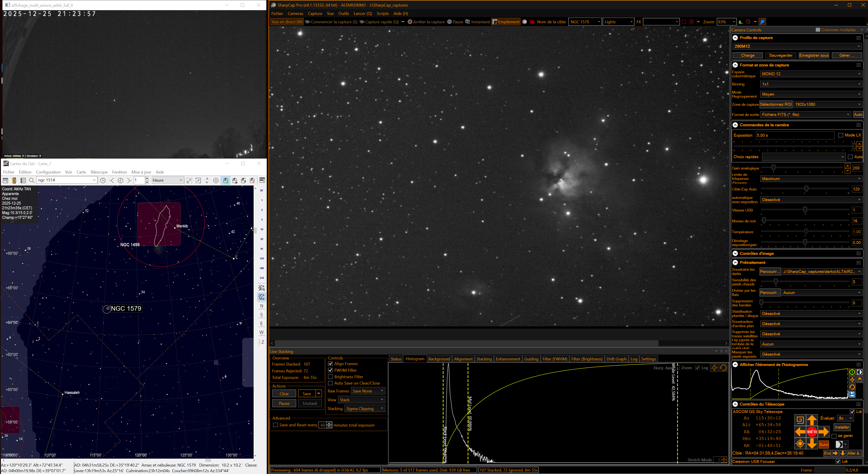
Task: Switch to the Alignment tab
Action: tap(463, 359)
